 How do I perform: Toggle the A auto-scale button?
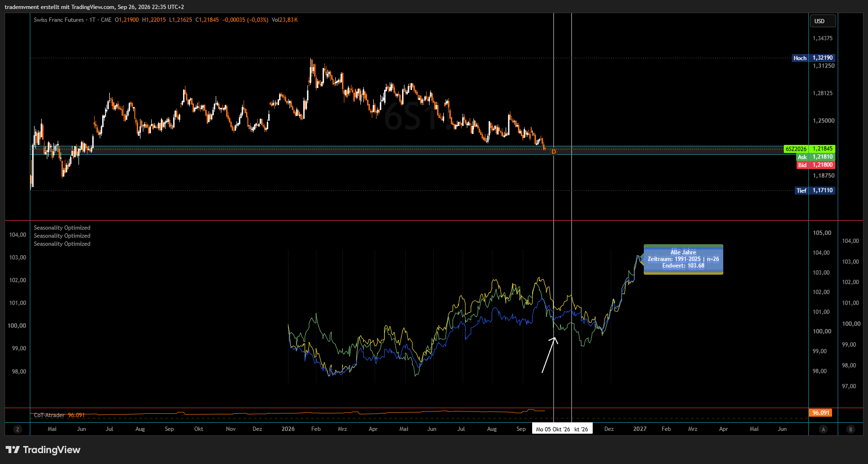[824, 429]
